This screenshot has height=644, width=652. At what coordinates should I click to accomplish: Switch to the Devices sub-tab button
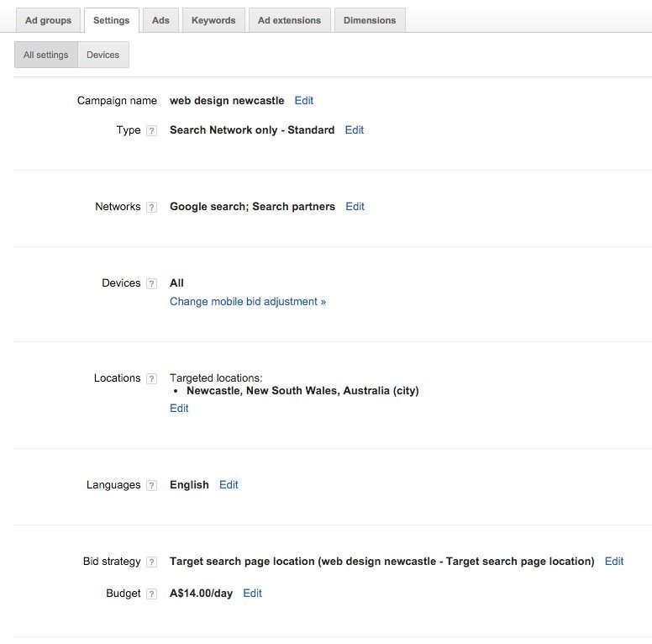tap(103, 55)
